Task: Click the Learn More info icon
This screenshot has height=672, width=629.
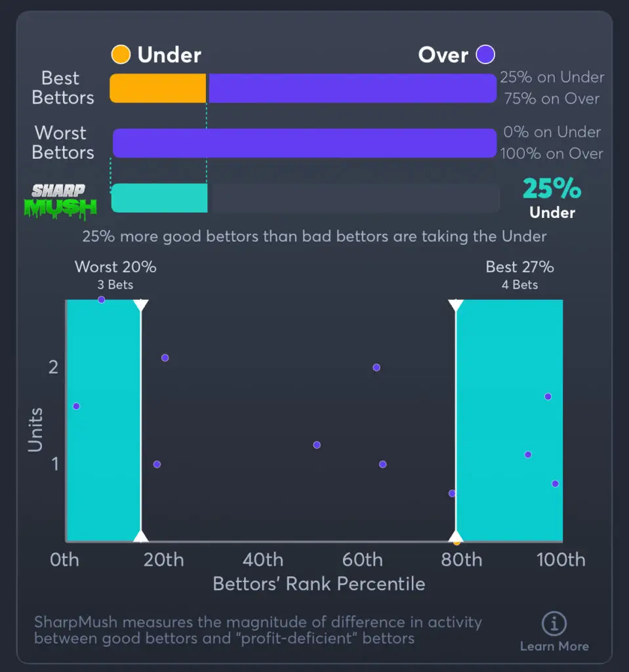Action: (x=554, y=623)
